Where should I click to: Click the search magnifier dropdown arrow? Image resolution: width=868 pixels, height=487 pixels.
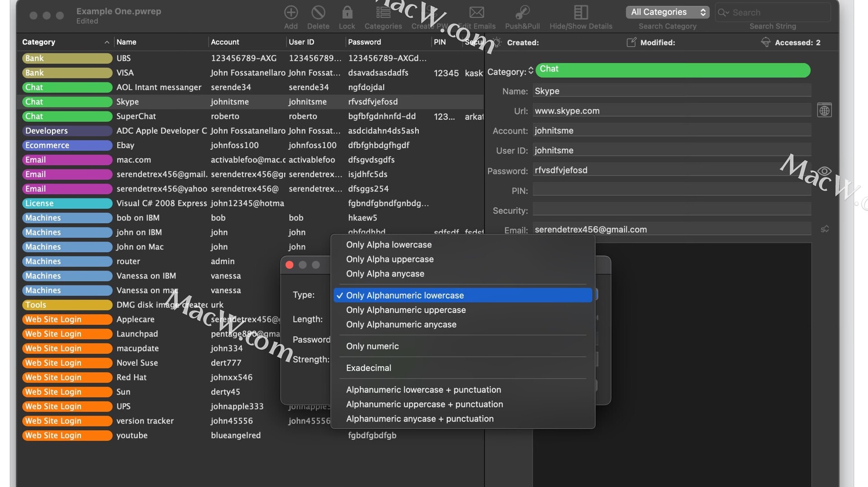723,13
